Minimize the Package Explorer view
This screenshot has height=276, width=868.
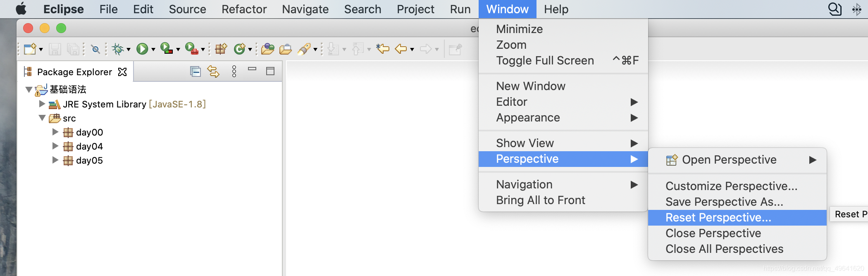253,71
